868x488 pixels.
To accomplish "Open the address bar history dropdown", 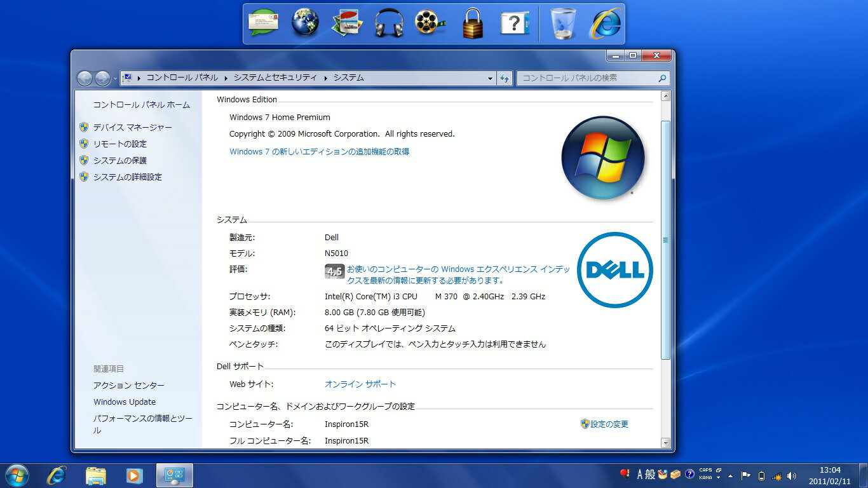I will [490, 78].
